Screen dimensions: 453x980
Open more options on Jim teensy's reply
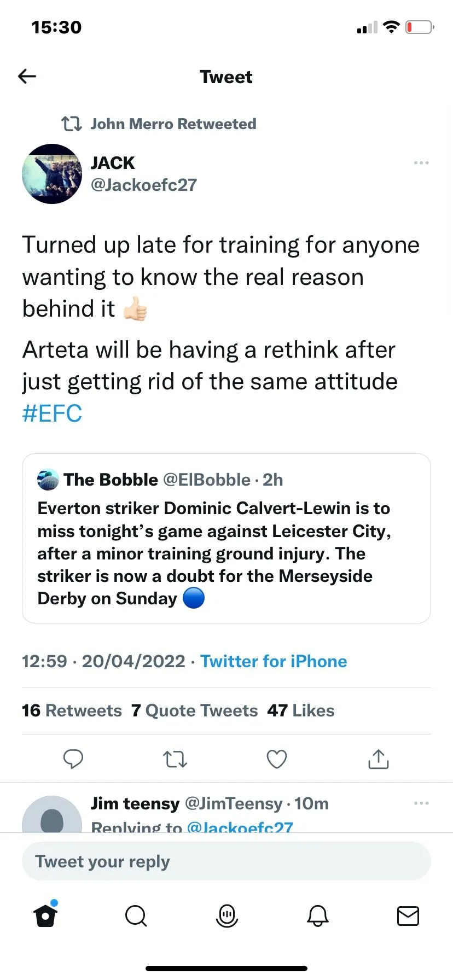421,803
